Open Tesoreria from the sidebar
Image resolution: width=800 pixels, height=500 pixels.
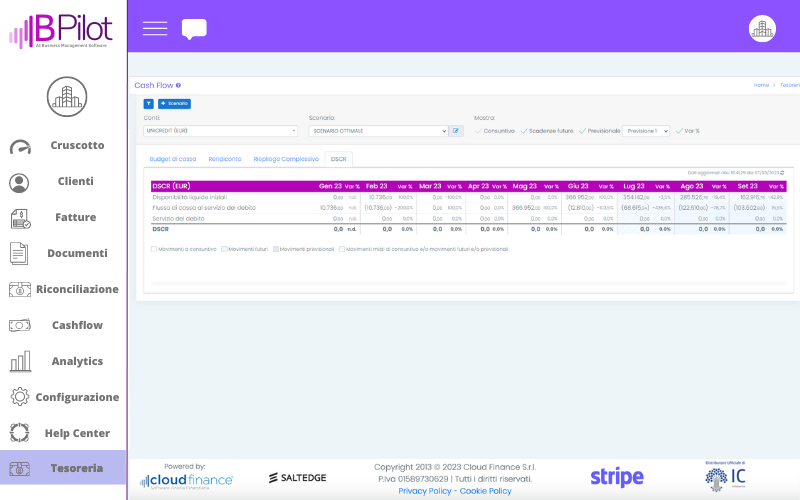pos(63,468)
